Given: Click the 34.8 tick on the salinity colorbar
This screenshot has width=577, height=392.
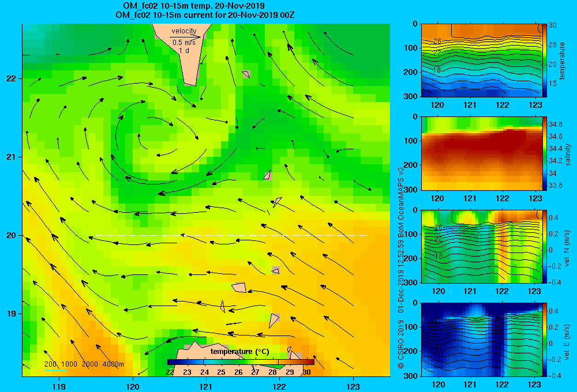Looking at the screenshot, I should click(556, 125).
